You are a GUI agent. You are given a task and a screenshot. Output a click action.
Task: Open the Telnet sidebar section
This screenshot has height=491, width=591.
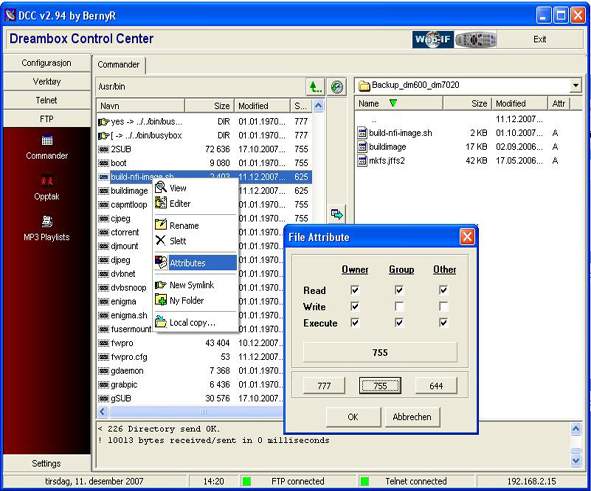pyautogui.click(x=47, y=100)
